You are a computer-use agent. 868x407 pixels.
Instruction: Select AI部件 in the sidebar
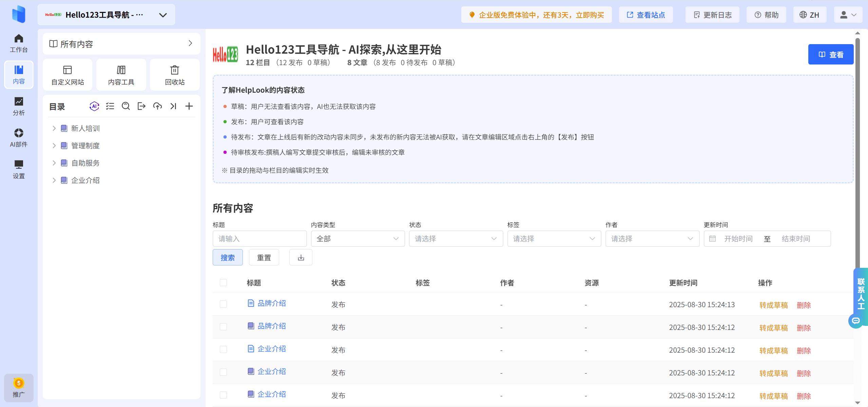coord(18,137)
